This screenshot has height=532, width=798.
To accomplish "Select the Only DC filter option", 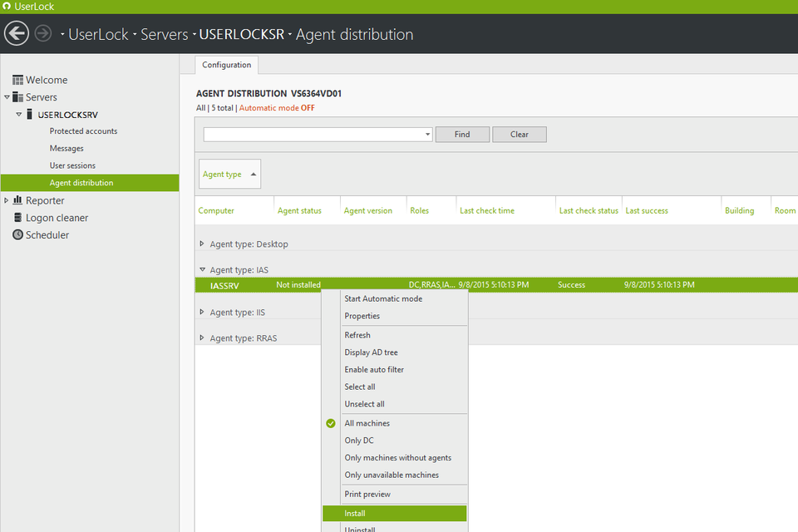I will pos(357,440).
